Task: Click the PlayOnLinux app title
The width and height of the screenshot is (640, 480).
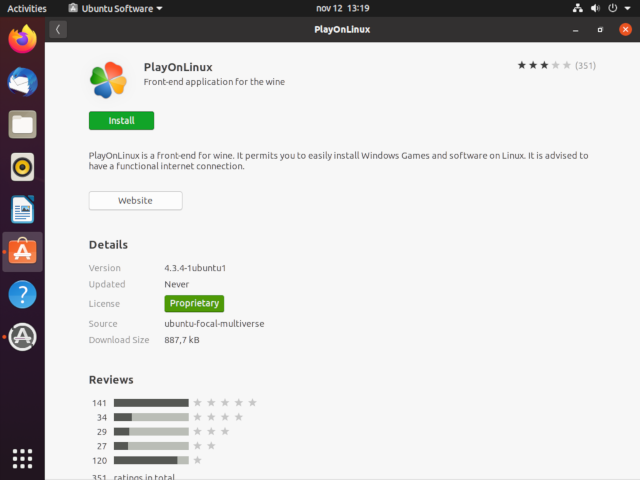Action: (178, 67)
